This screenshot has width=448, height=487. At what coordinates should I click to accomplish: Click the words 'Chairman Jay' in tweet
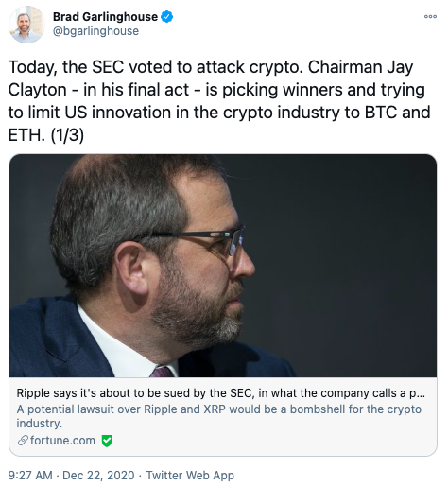point(361,67)
